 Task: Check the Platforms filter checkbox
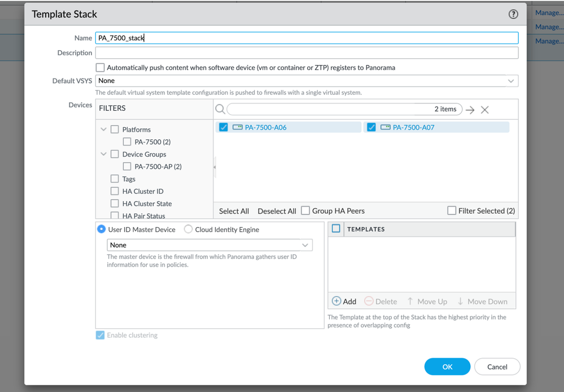tap(115, 129)
